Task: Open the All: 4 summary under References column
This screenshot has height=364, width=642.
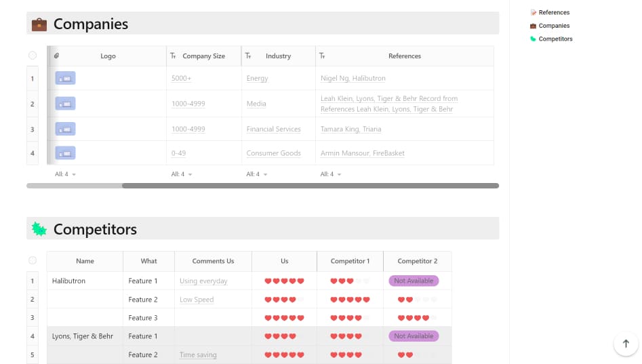Action: (330, 174)
